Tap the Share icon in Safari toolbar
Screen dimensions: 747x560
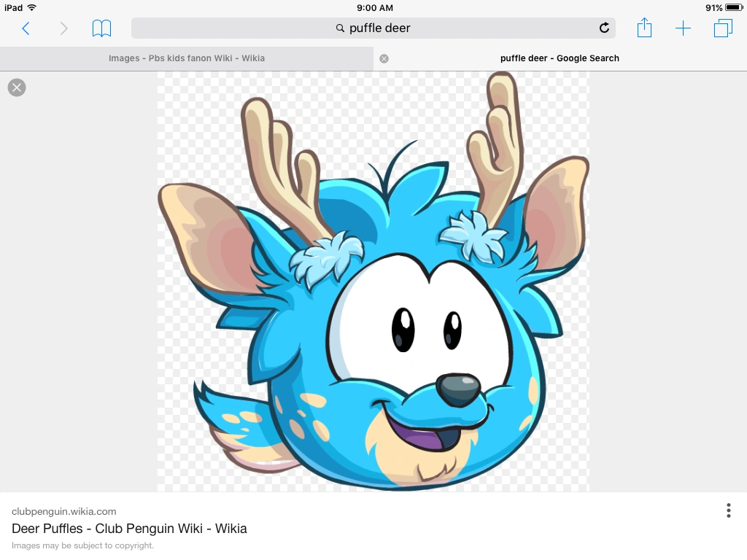[644, 28]
